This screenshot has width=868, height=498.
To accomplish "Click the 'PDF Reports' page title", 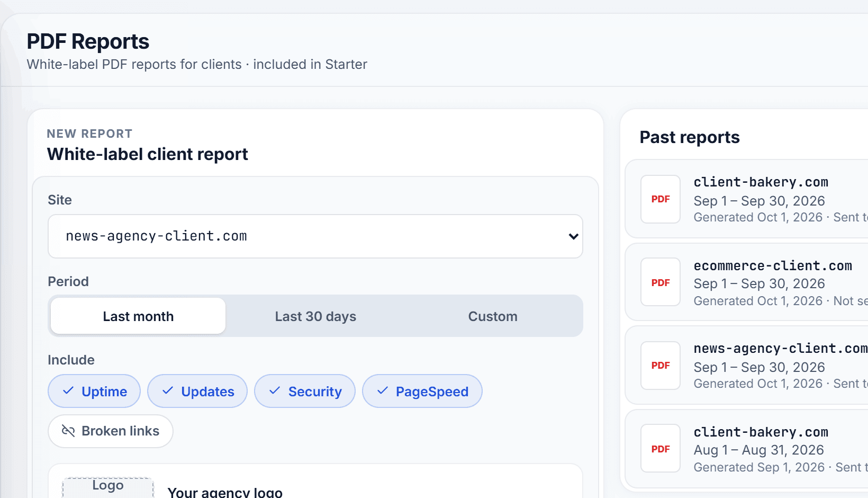I will click(88, 41).
